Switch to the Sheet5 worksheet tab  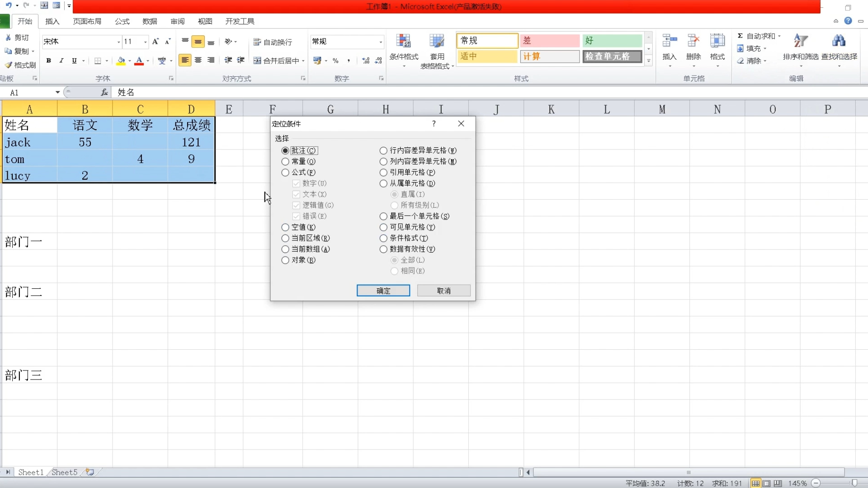click(x=64, y=472)
